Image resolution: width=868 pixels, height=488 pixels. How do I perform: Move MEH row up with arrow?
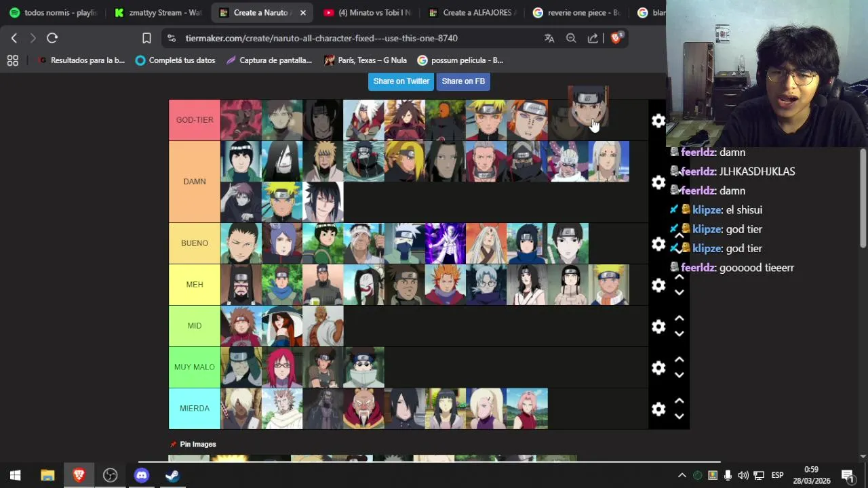coord(679,277)
